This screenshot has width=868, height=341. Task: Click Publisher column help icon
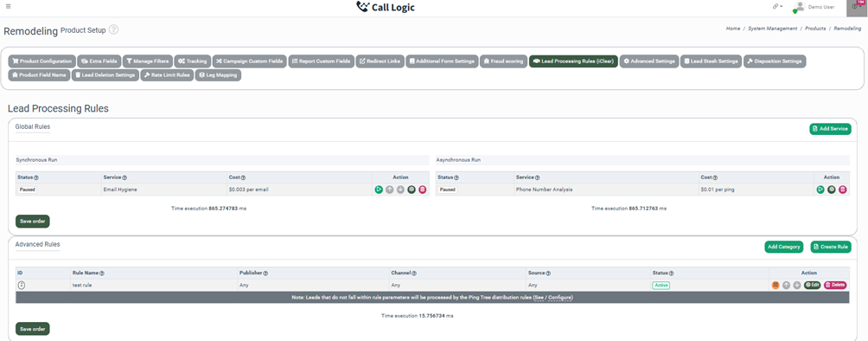(x=266, y=273)
